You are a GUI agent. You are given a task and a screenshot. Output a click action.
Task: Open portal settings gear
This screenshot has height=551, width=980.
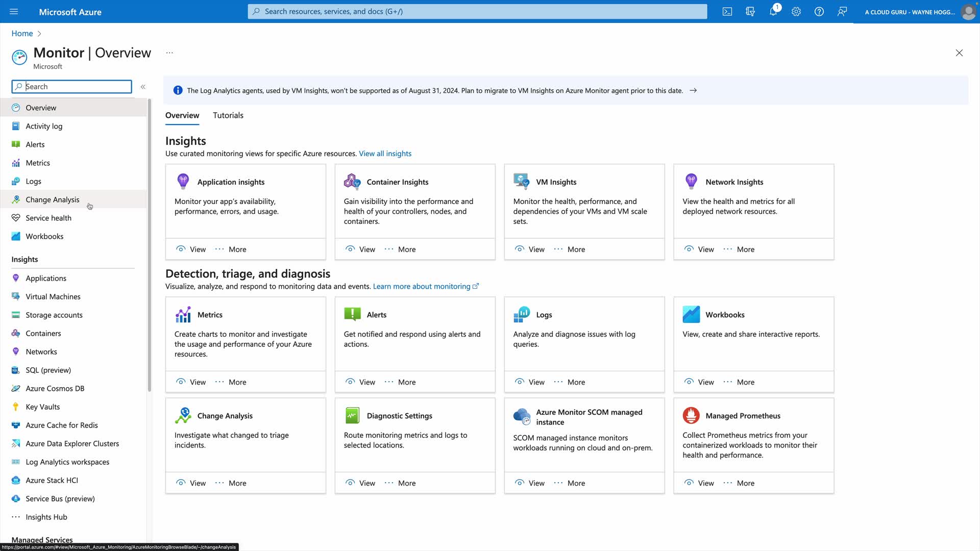click(796, 11)
